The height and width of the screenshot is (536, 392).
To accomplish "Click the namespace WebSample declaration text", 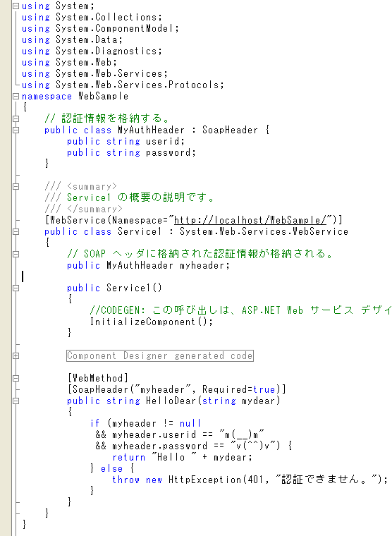I will pos(75,96).
